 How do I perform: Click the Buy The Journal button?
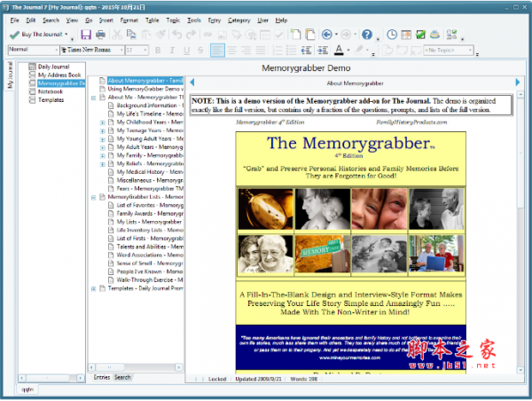pyautogui.click(x=35, y=35)
